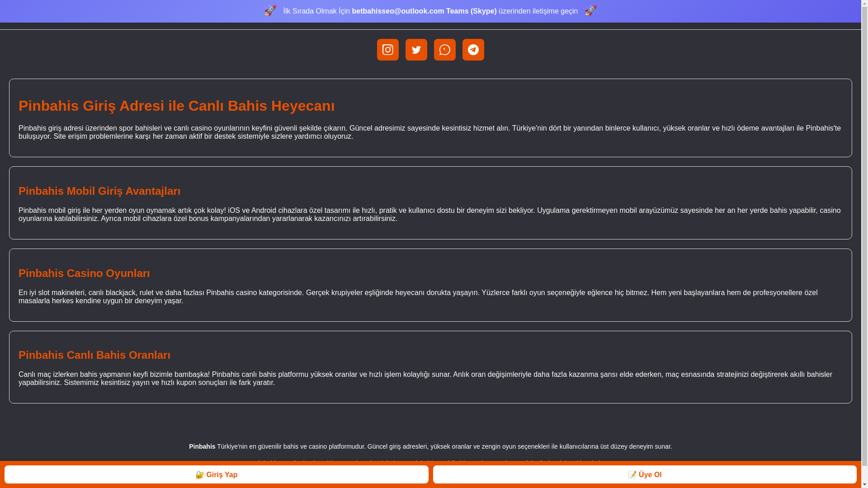The width and height of the screenshot is (868, 488).
Task: Click the bold 'Pinbahis' word in the footer
Action: tap(202, 446)
